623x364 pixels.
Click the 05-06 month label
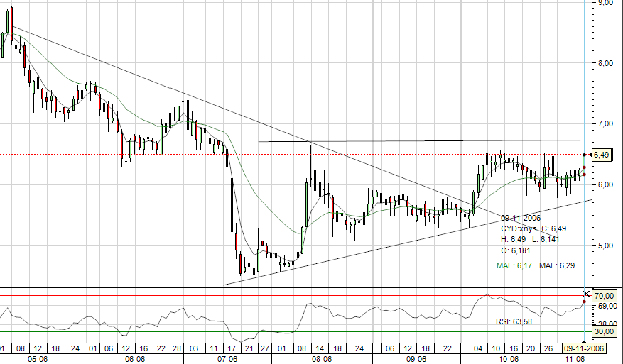(38, 359)
